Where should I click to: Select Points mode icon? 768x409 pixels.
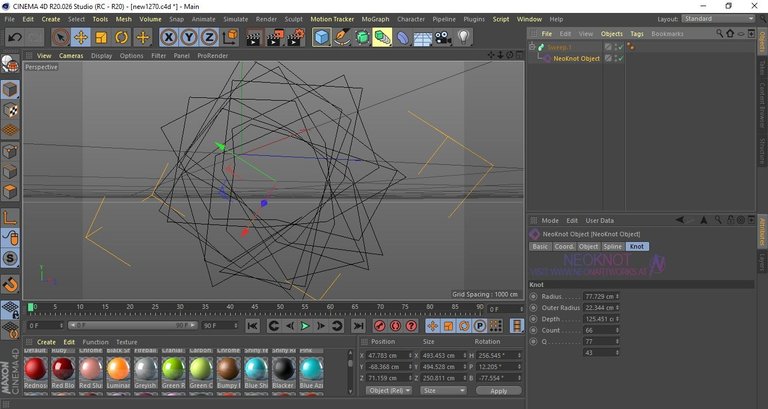tap(10, 151)
